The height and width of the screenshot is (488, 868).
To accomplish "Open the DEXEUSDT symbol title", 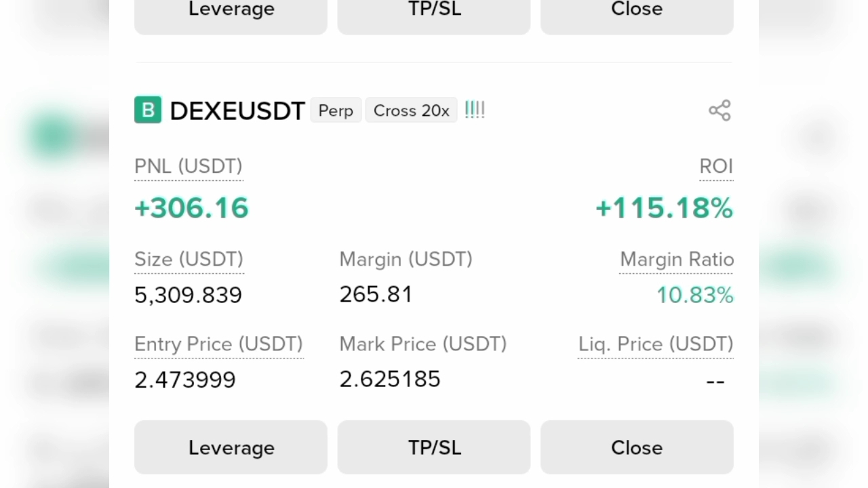I will [237, 110].
